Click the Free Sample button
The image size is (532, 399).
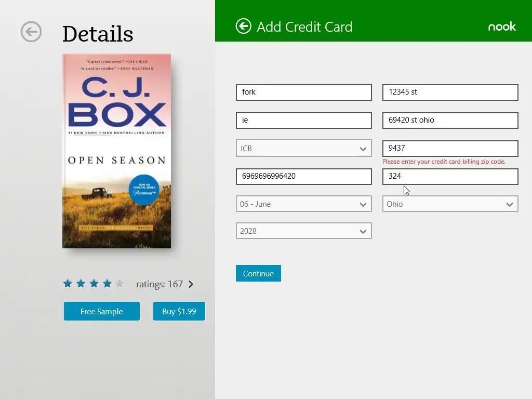point(101,311)
